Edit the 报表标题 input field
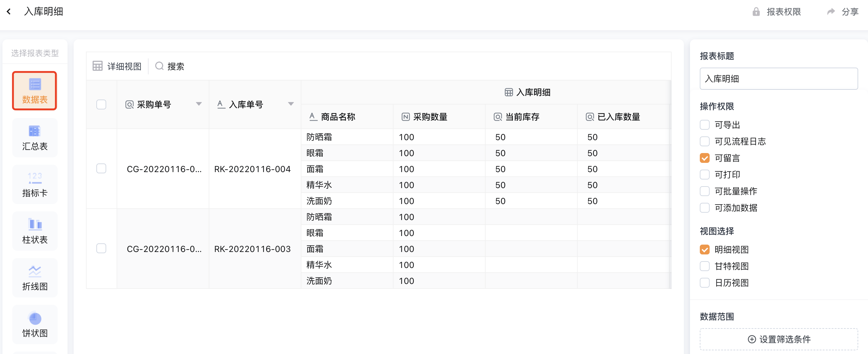The height and width of the screenshot is (354, 868). tap(779, 79)
